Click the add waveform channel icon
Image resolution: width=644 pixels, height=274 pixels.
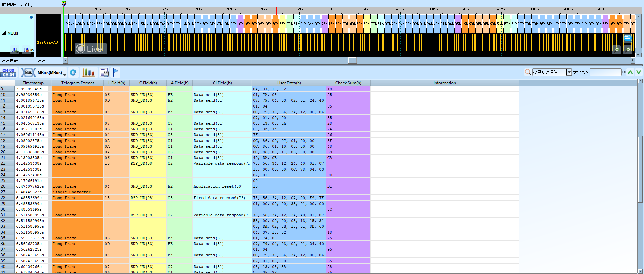click(x=15, y=50)
